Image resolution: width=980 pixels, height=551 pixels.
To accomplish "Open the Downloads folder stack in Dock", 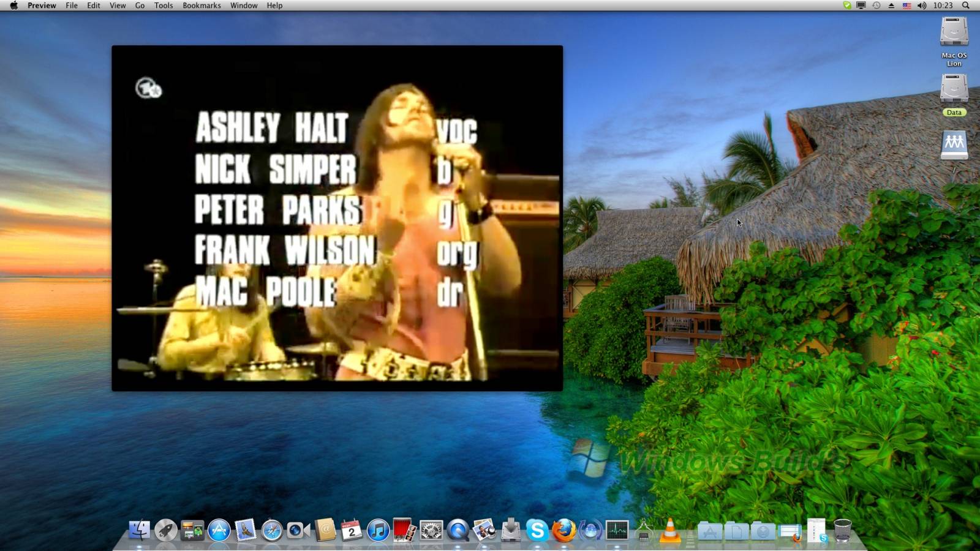I will (x=763, y=531).
